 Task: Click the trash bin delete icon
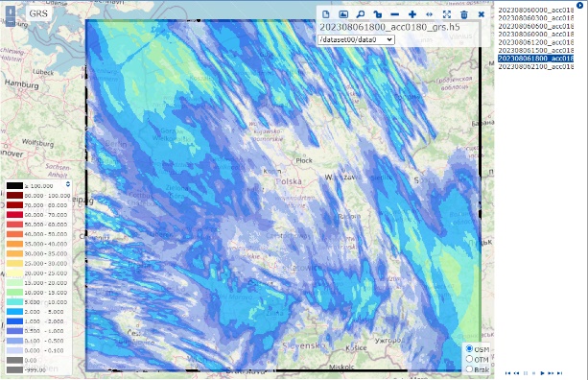[x=464, y=14]
